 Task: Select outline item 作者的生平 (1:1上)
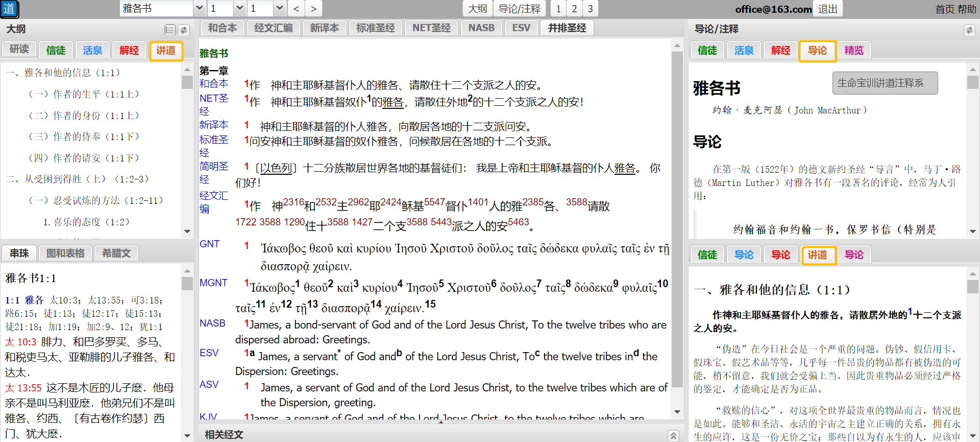pyautogui.click(x=84, y=94)
